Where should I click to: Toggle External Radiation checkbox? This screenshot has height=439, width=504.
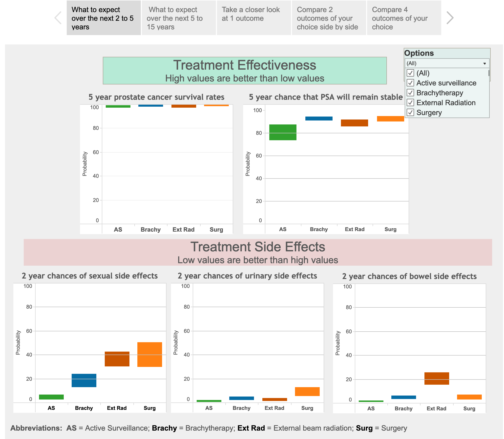(410, 103)
